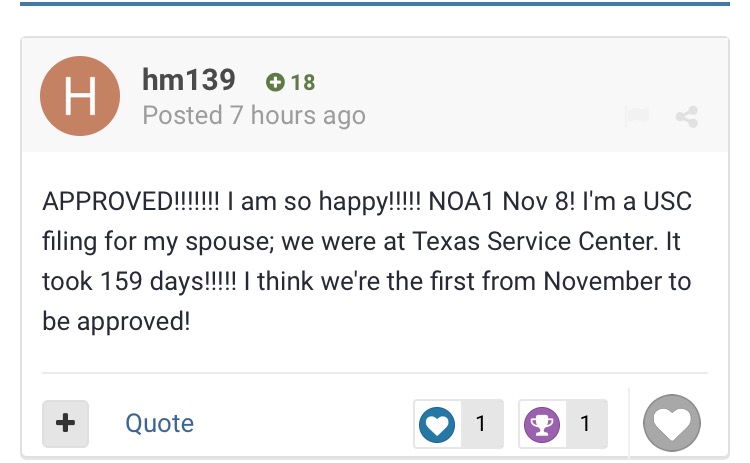Share this post via the share icon
The height and width of the screenshot is (463, 750).
(x=687, y=117)
